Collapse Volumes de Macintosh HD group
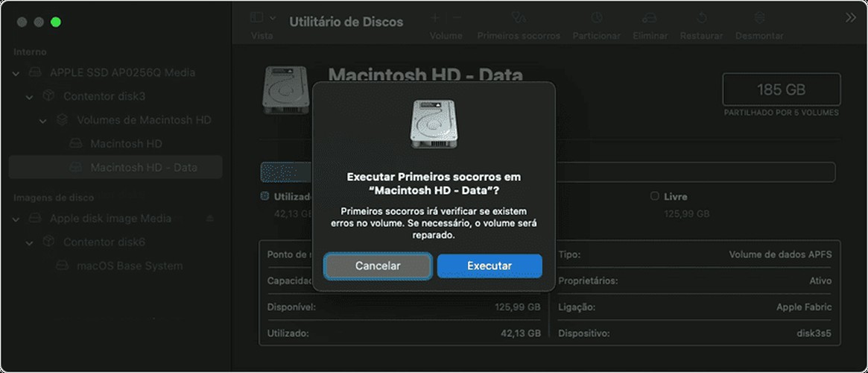The width and height of the screenshot is (868, 373). (42, 121)
